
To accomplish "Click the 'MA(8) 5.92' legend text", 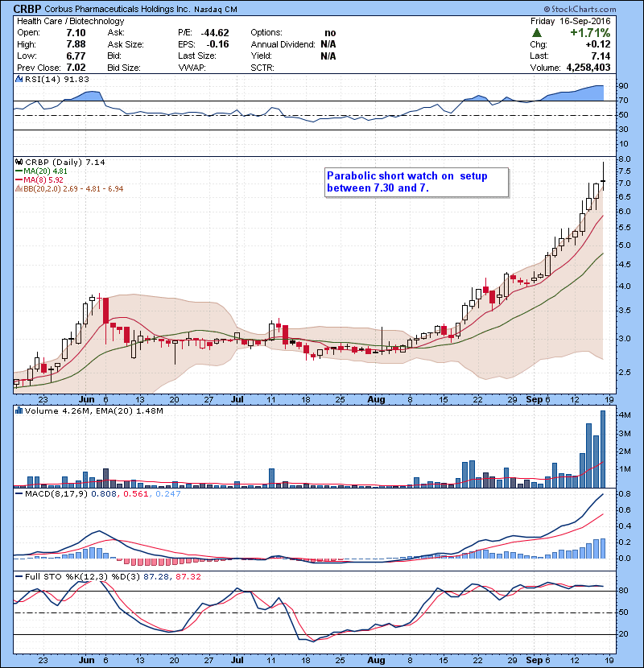I will point(43,180).
